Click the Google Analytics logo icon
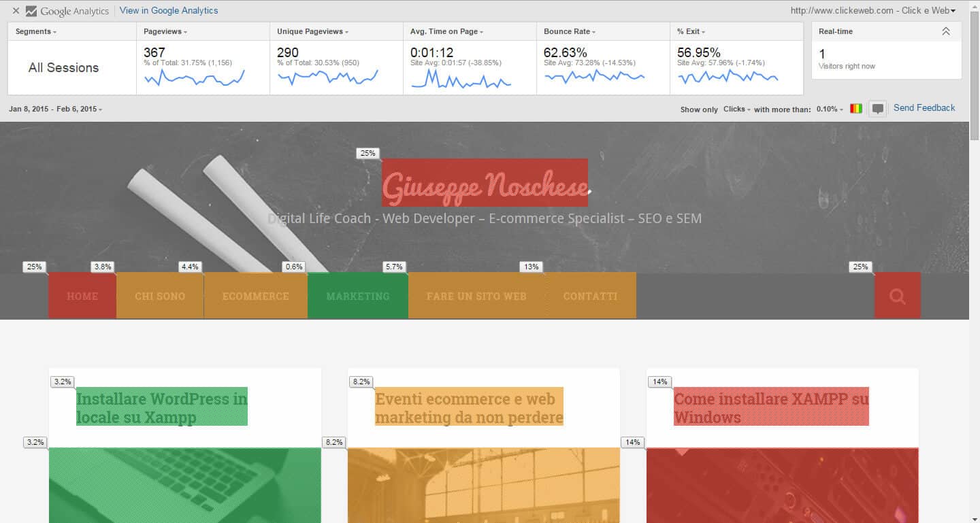The width and height of the screenshot is (980, 523). pyautogui.click(x=31, y=11)
